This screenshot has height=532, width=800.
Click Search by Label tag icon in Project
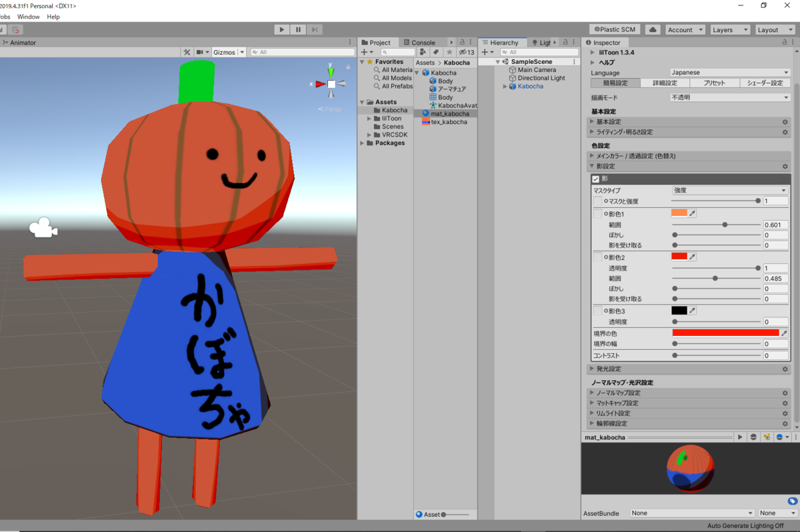(x=436, y=52)
